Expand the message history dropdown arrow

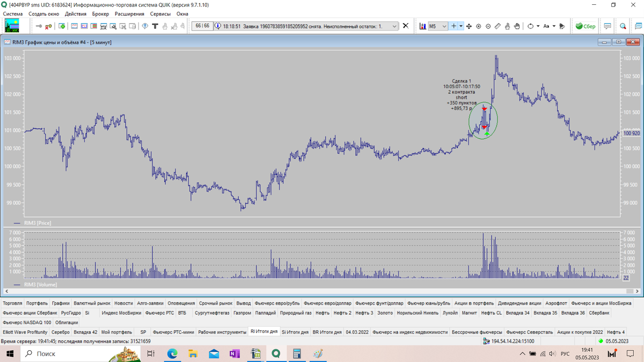click(395, 26)
